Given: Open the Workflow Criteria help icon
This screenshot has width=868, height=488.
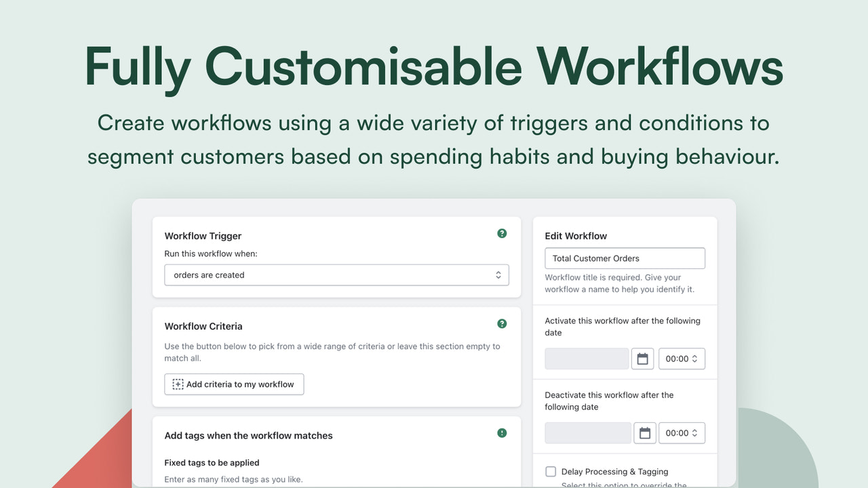Looking at the screenshot, I should pos(502,323).
